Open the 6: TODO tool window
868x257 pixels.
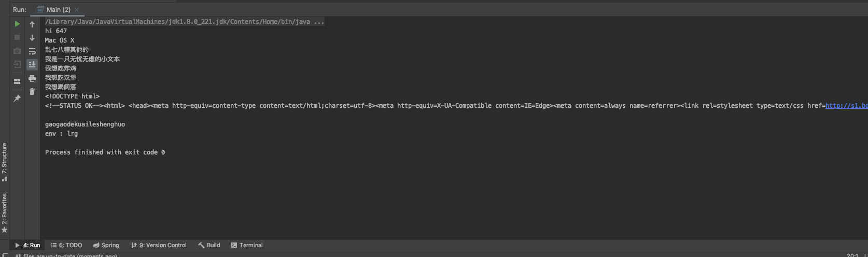pos(66,245)
